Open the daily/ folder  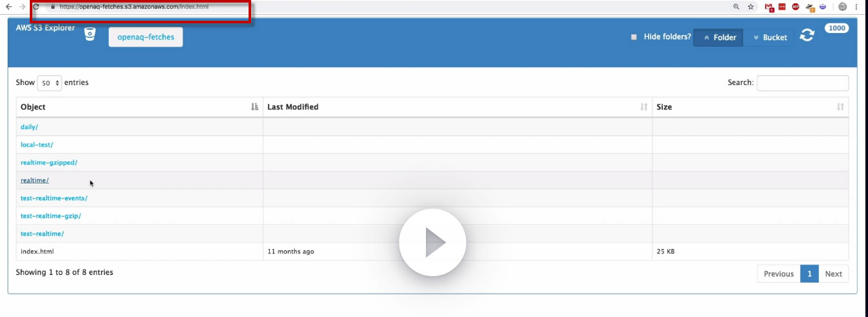[x=29, y=127]
